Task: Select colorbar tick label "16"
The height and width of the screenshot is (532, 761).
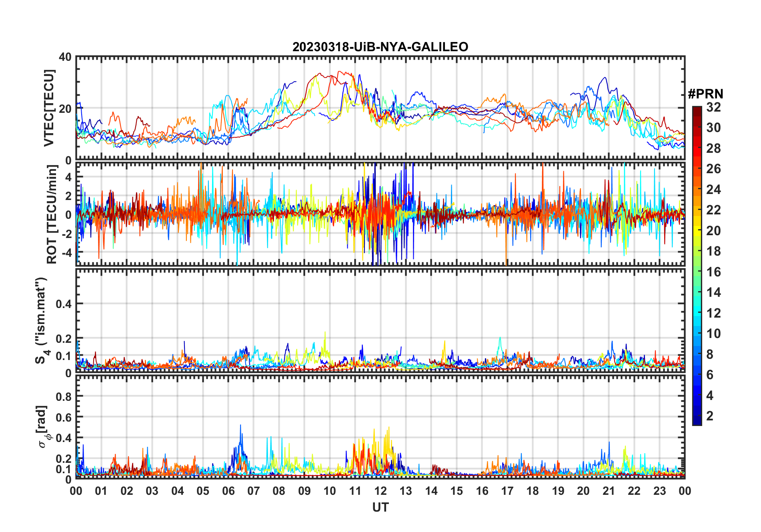Action: coord(713,272)
